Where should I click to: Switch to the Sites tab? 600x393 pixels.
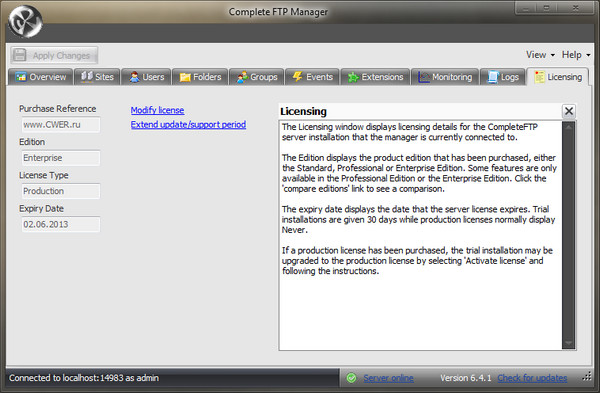pos(97,77)
